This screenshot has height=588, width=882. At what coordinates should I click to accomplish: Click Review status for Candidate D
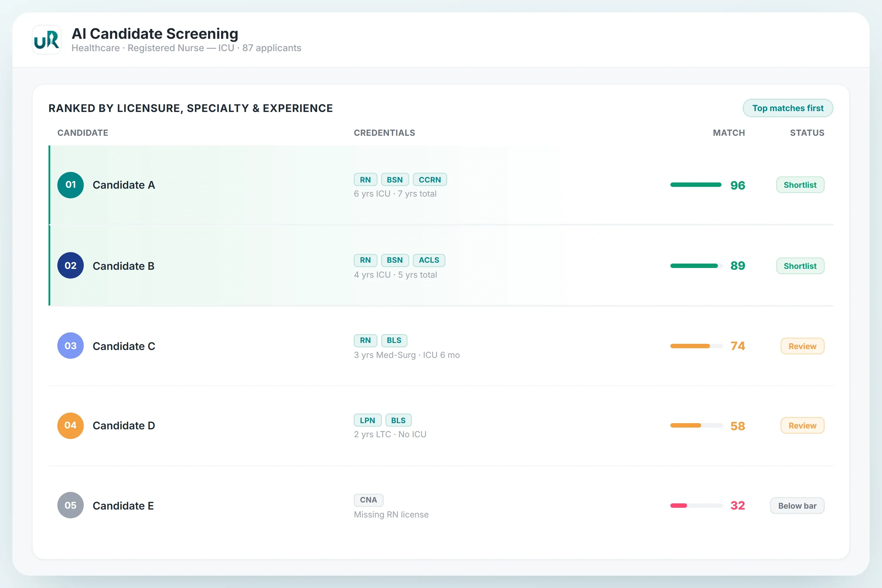pyautogui.click(x=802, y=425)
